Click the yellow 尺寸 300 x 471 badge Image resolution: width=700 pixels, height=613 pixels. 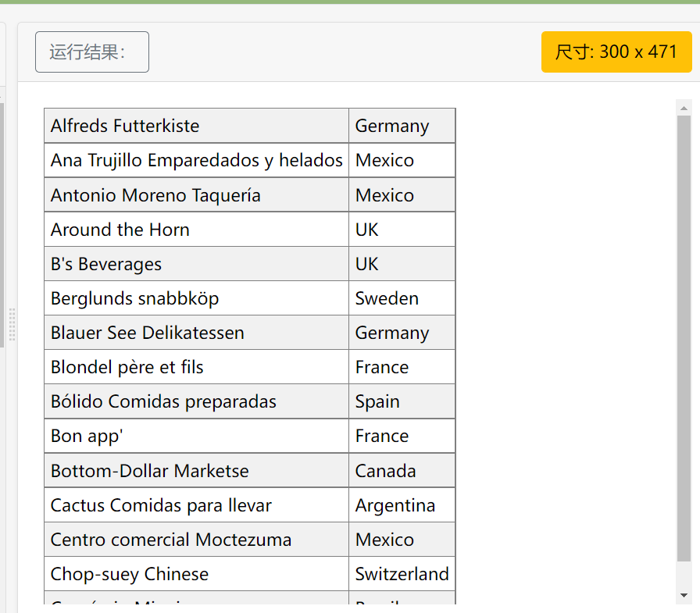coord(616,52)
